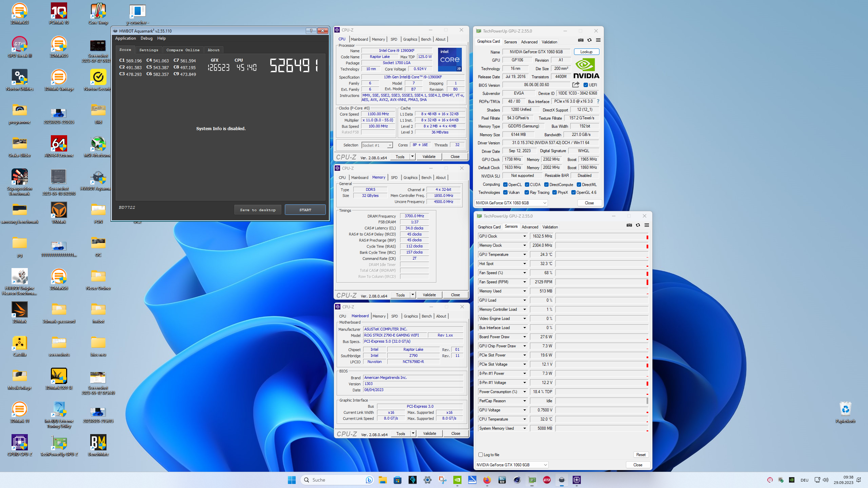Click the question mark next to Bus Interface

pyautogui.click(x=598, y=101)
